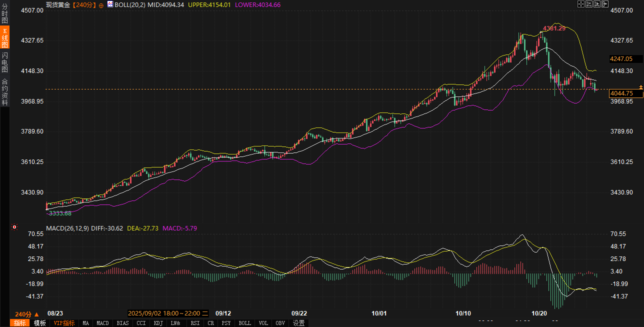Click the orange up arrow above price 4044.75
644x327 pixels.
(x=641, y=87)
